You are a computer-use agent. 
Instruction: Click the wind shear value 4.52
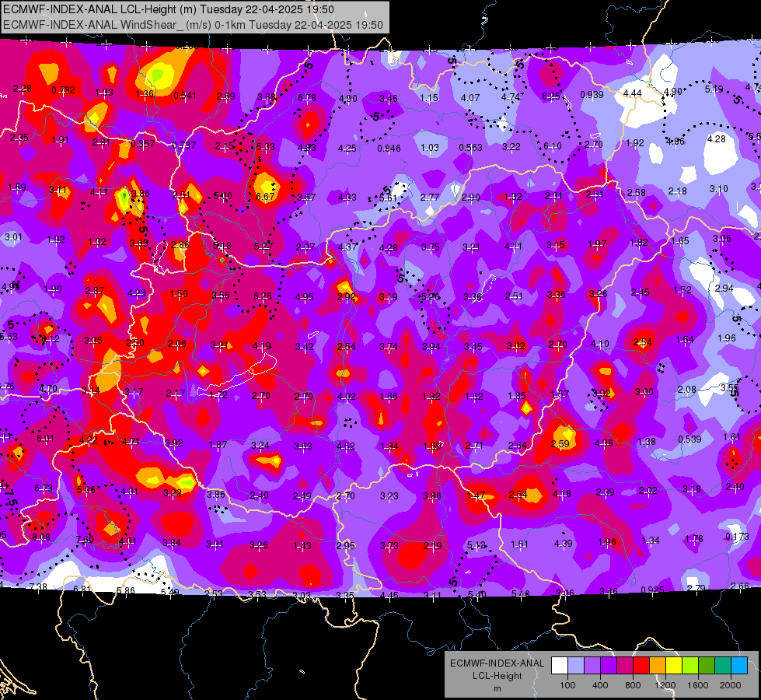[346, 446]
